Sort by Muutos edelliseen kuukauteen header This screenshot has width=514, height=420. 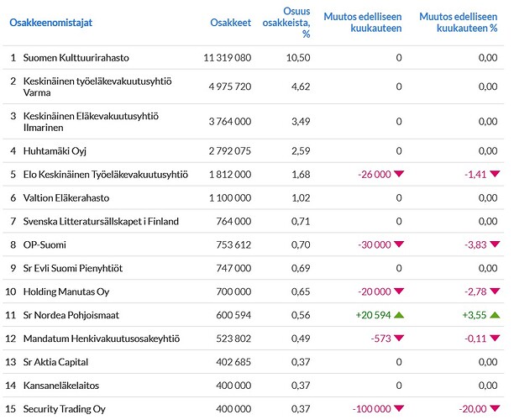[x=363, y=23]
